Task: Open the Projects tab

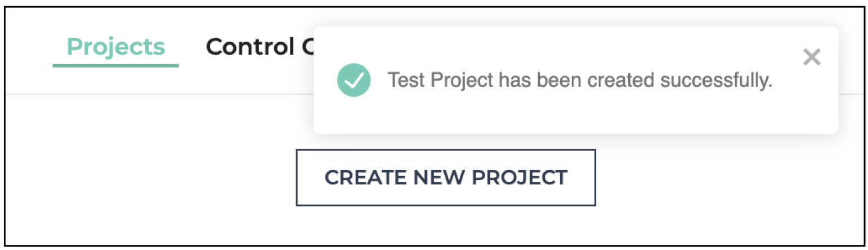Action: click(116, 46)
